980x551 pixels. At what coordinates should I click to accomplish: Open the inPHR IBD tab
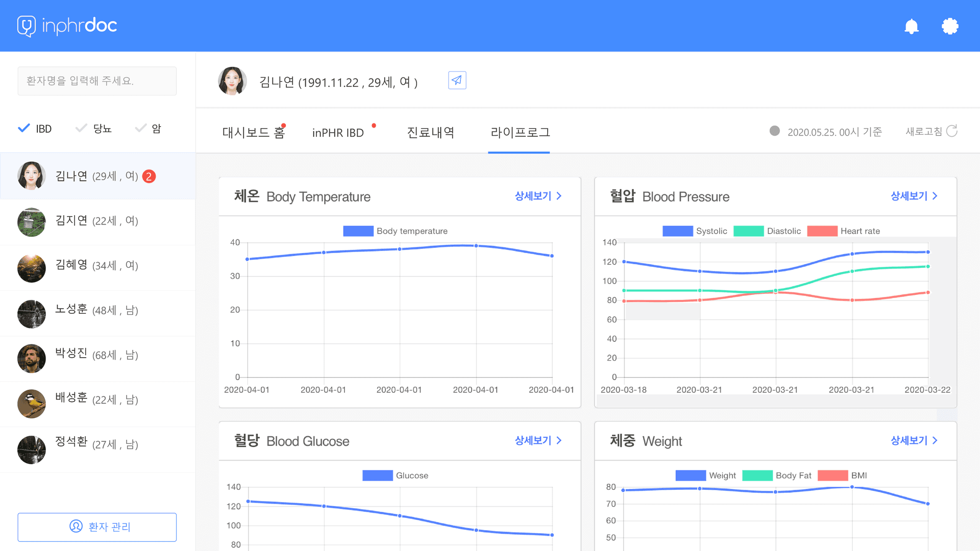[337, 133]
